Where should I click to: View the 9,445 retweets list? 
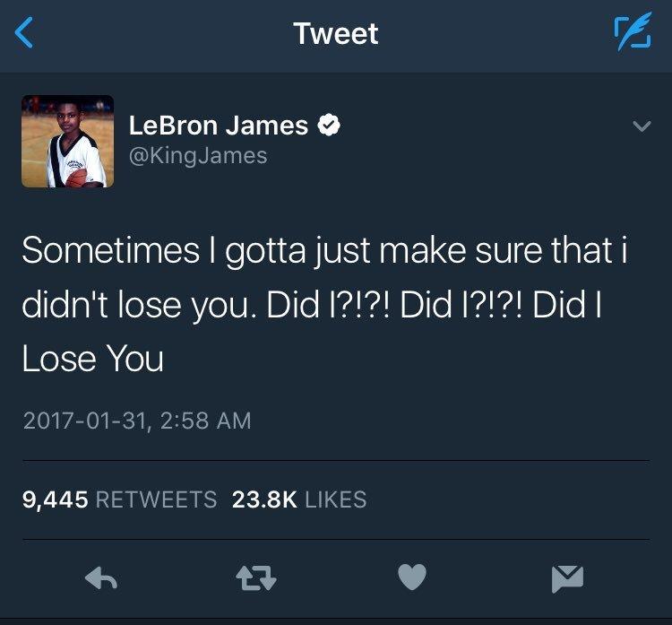[119, 499]
